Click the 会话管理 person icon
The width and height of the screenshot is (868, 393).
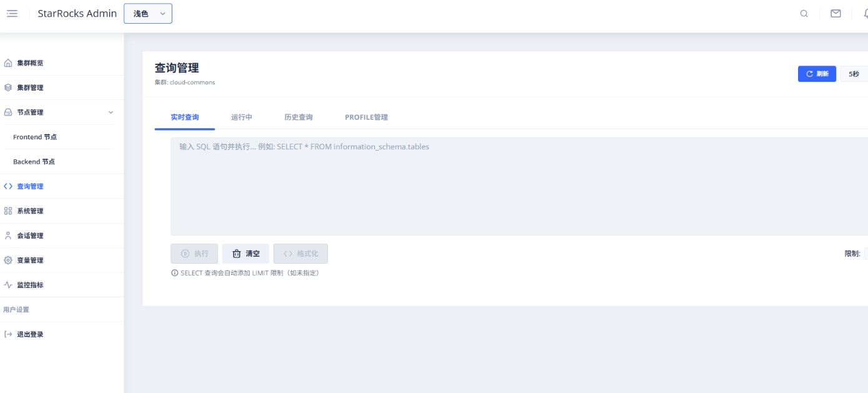tap(8, 236)
